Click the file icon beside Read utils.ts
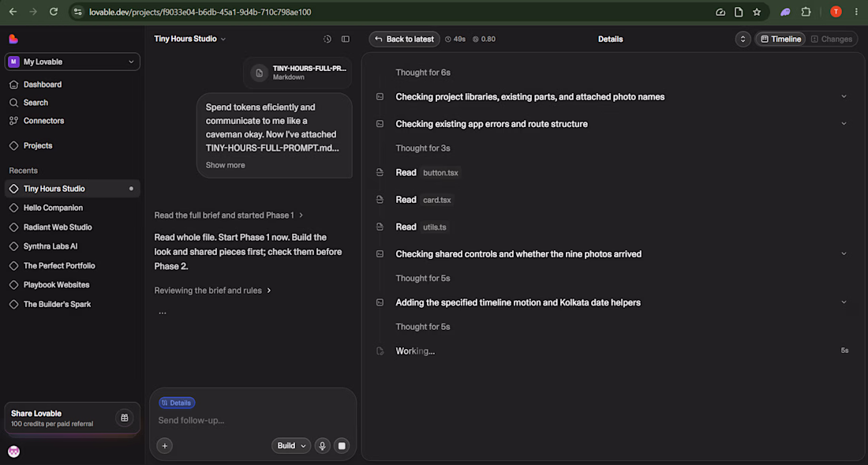Image resolution: width=868 pixels, height=465 pixels. click(380, 227)
